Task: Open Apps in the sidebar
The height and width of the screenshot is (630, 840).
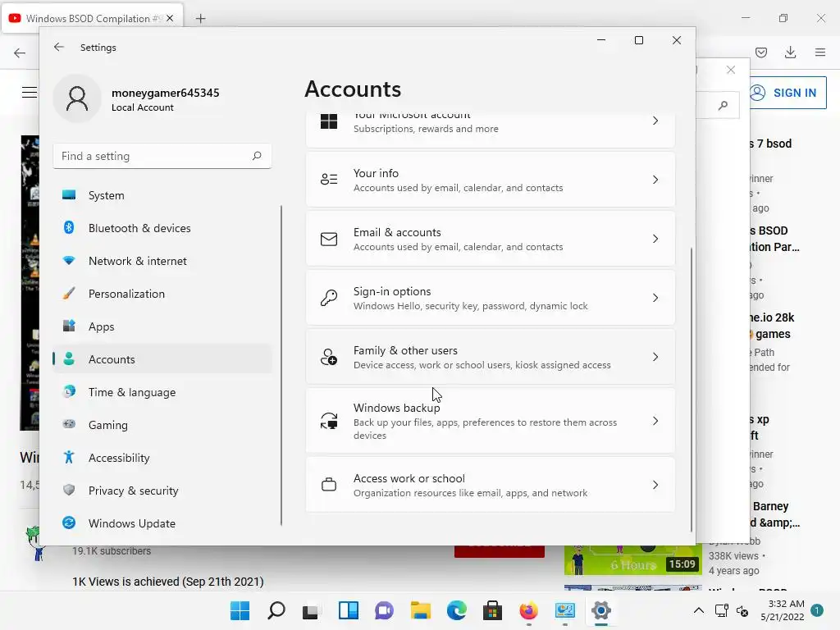Action: click(162, 326)
